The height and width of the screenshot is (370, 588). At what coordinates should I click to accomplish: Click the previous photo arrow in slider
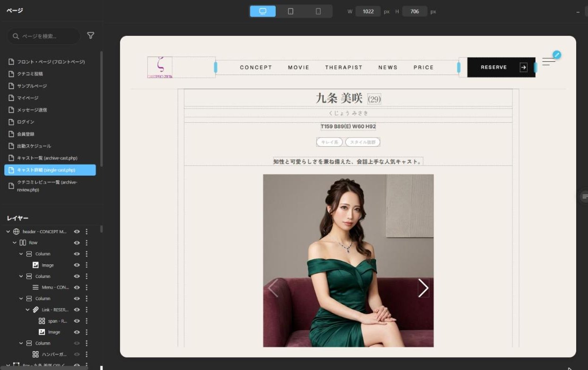tap(273, 288)
